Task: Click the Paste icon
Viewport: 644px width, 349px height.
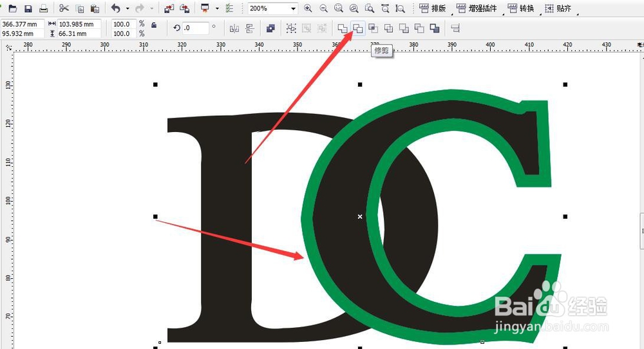Action: click(95, 8)
